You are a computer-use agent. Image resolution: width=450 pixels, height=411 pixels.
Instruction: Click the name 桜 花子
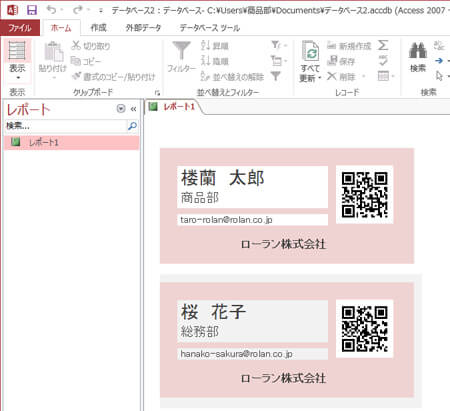pos(213,312)
